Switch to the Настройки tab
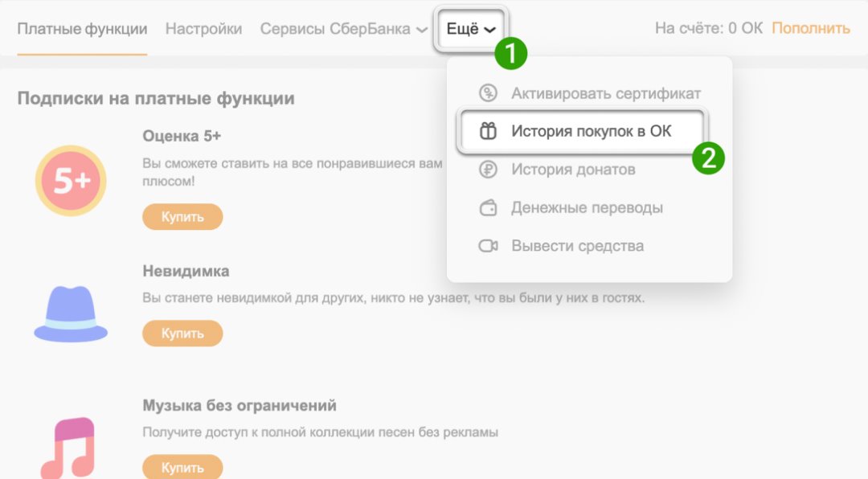868x479 pixels. pos(203,29)
